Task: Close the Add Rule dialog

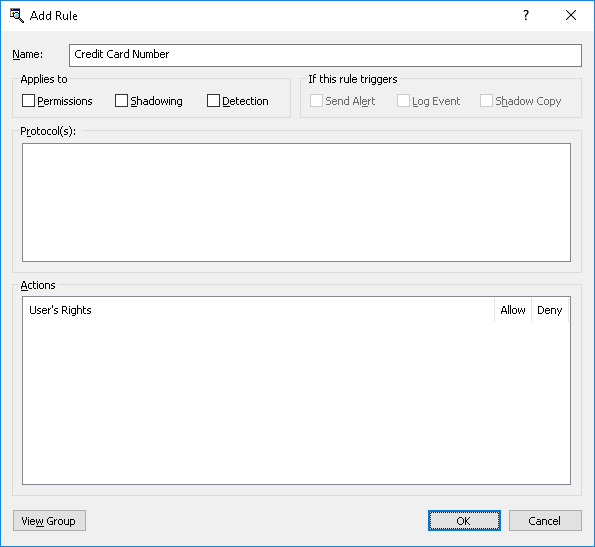Action: (x=571, y=15)
